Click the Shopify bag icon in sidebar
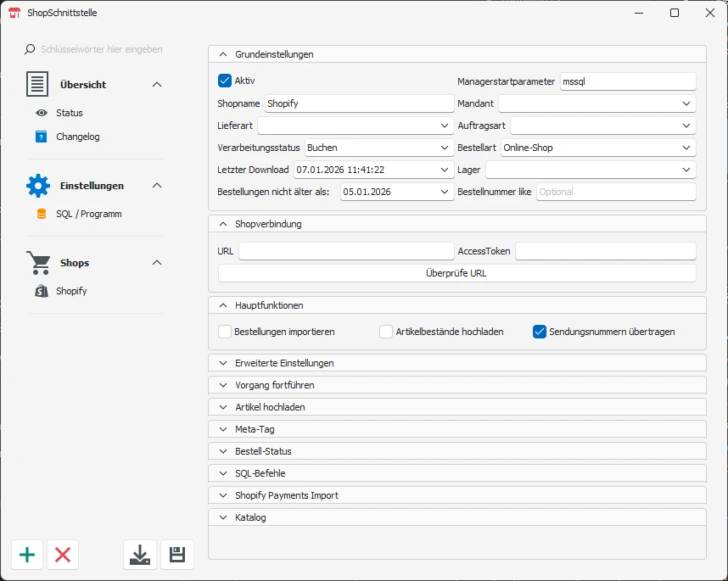 41,291
